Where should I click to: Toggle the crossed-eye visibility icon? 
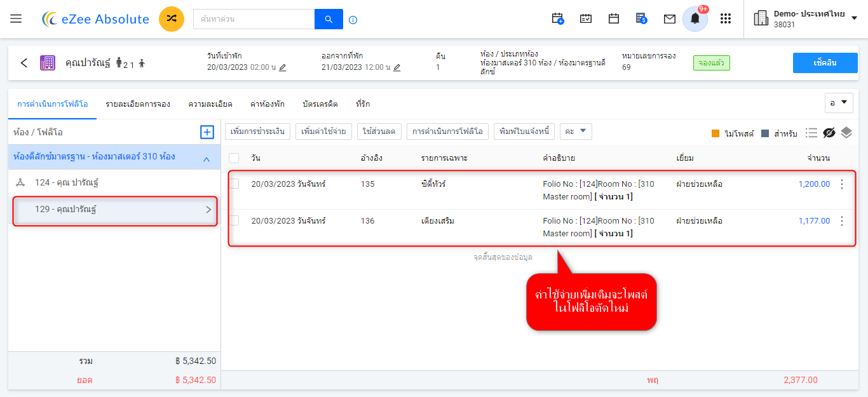pos(829,133)
